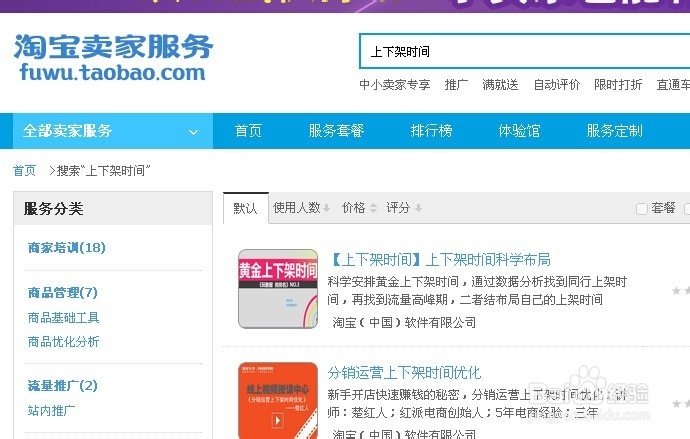Screen dimensions: 690x439
Task: Click 淘宝（中国）软件有限公司 under the first result
Action: (404, 322)
